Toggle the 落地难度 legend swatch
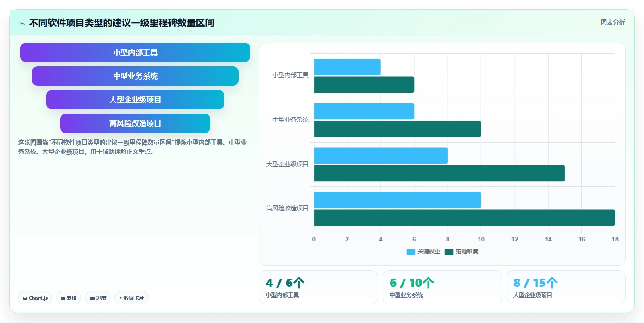 449,252
